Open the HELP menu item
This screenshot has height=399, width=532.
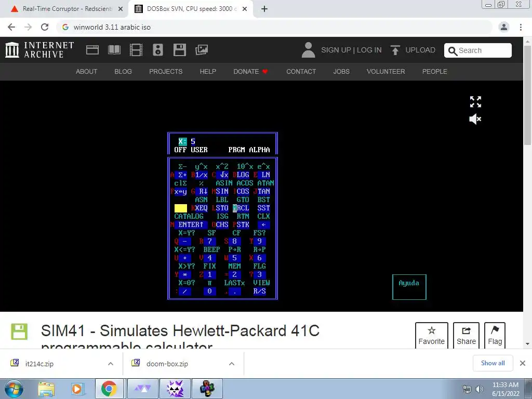click(208, 72)
